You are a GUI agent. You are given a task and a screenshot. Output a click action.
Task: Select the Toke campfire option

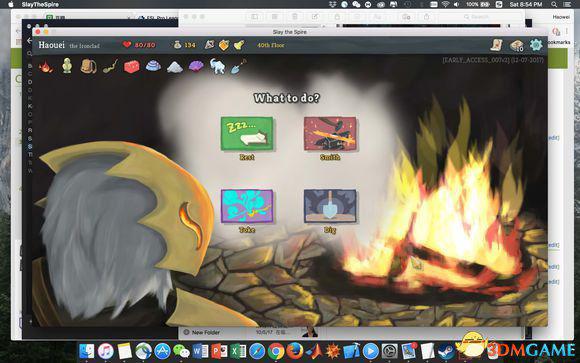pyautogui.click(x=247, y=206)
